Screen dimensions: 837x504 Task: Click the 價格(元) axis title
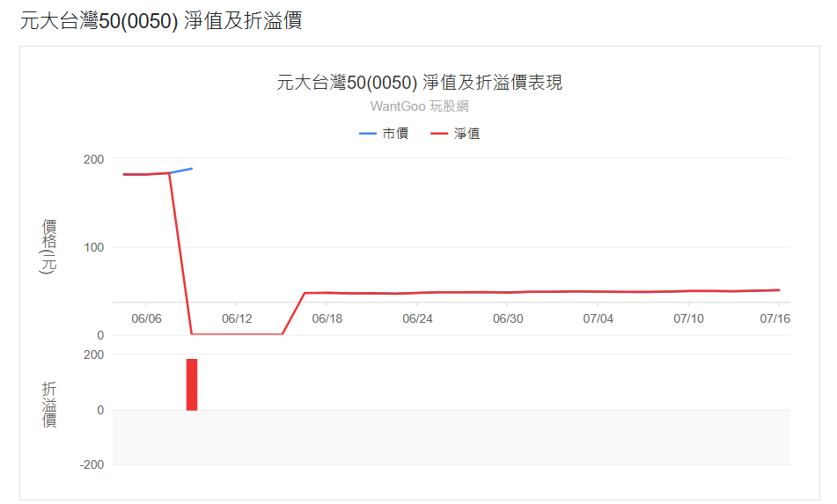click(x=48, y=246)
